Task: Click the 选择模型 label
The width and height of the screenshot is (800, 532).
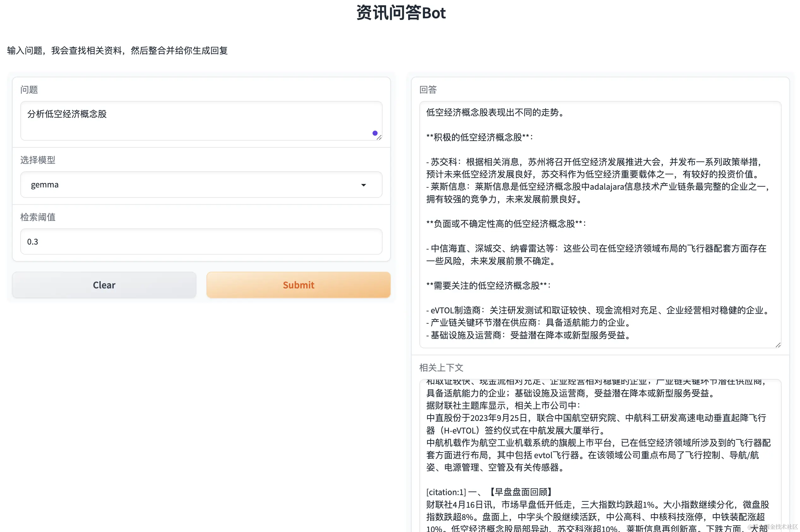Action: click(38, 160)
